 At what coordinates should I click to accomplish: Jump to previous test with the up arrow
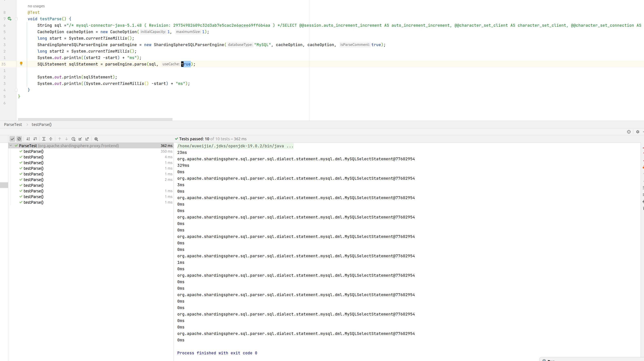coord(59,139)
